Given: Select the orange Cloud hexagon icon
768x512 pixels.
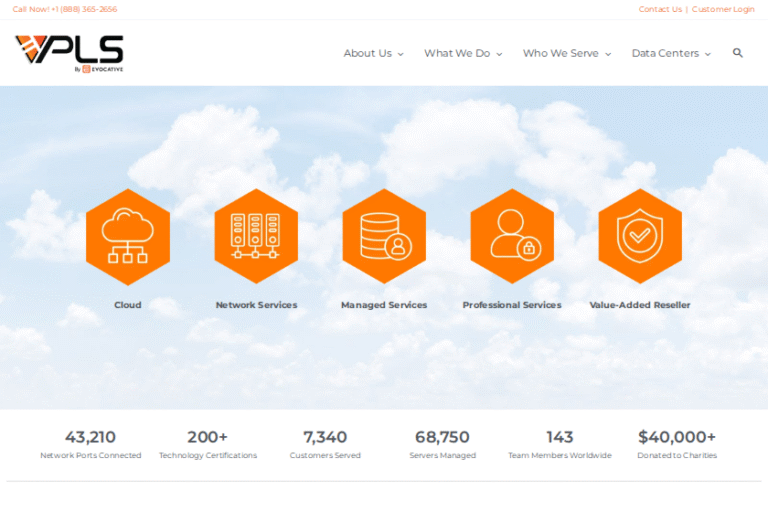Looking at the screenshot, I should coord(128,236).
